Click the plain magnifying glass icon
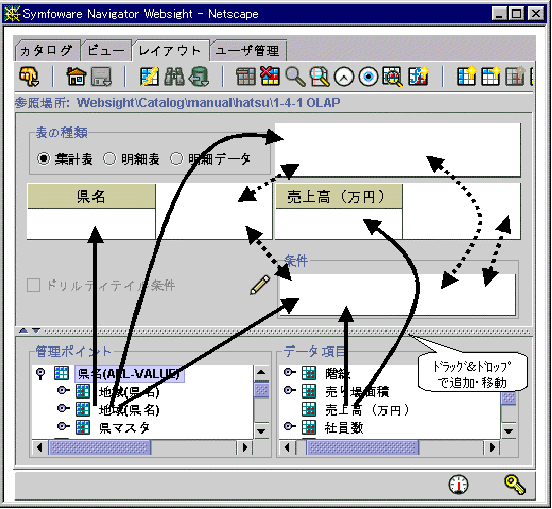 click(x=295, y=76)
